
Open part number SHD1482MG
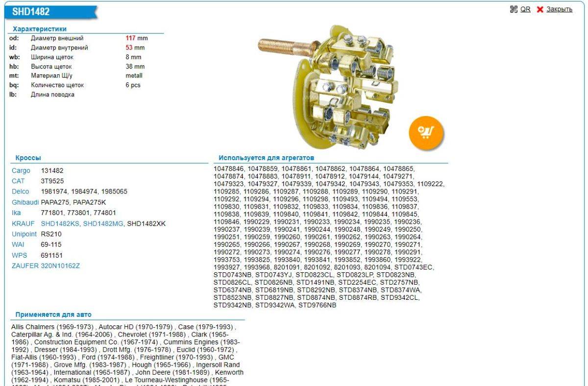(x=103, y=223)
